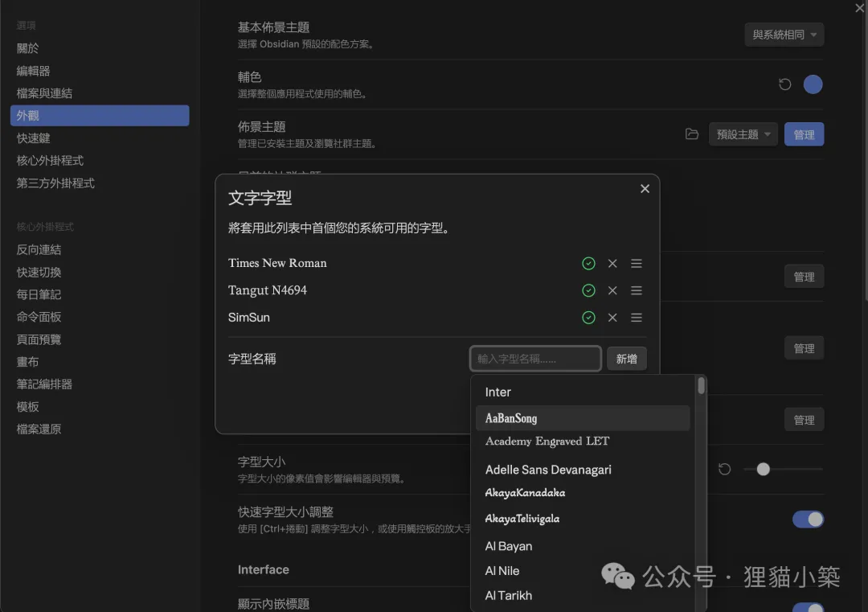Click the green check icon beside Times New Roman

pos(588,264)
